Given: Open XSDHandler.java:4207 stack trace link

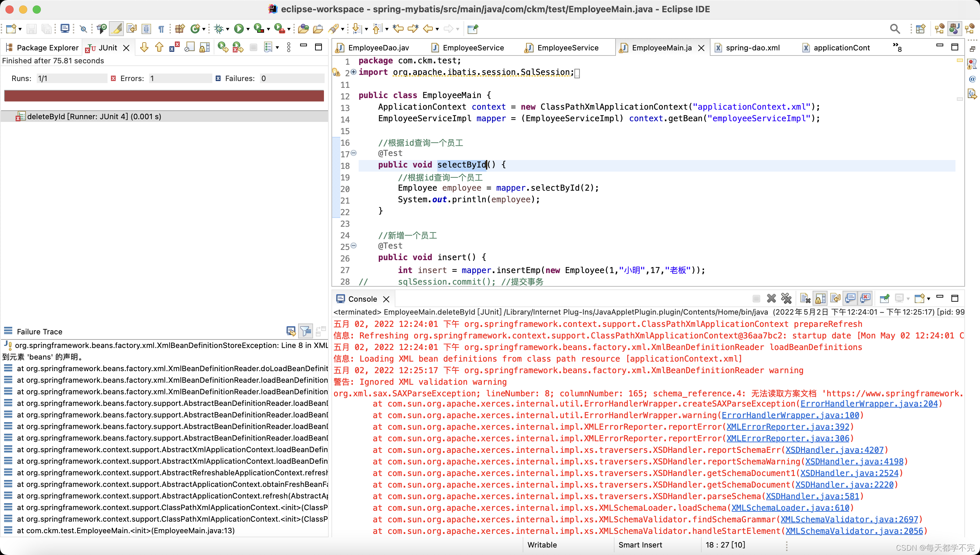Looking at the screenshot, I should 834,450.
